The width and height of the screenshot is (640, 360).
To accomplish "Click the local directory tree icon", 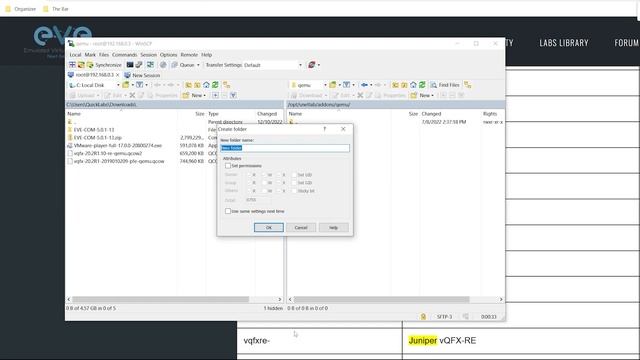I will coord(227,85).
